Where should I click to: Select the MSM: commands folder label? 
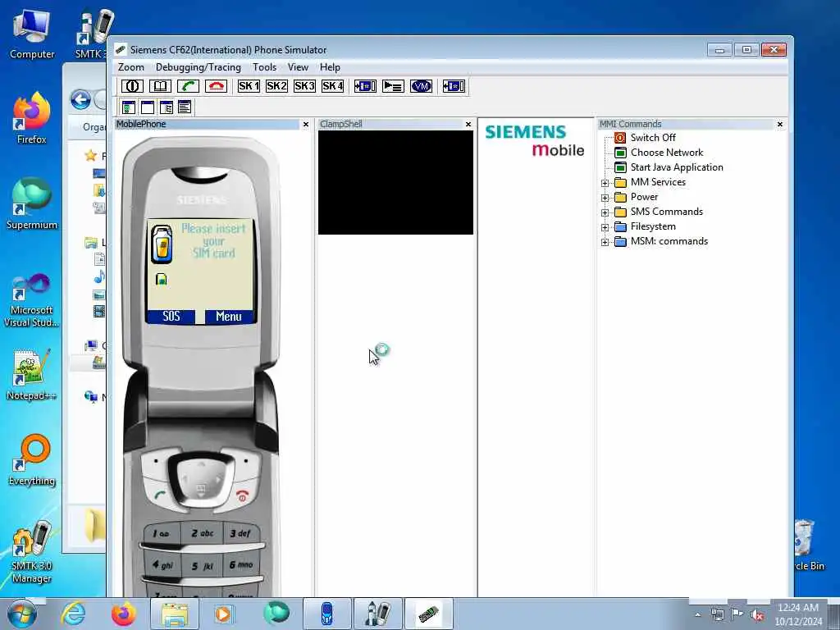(669, 241)
